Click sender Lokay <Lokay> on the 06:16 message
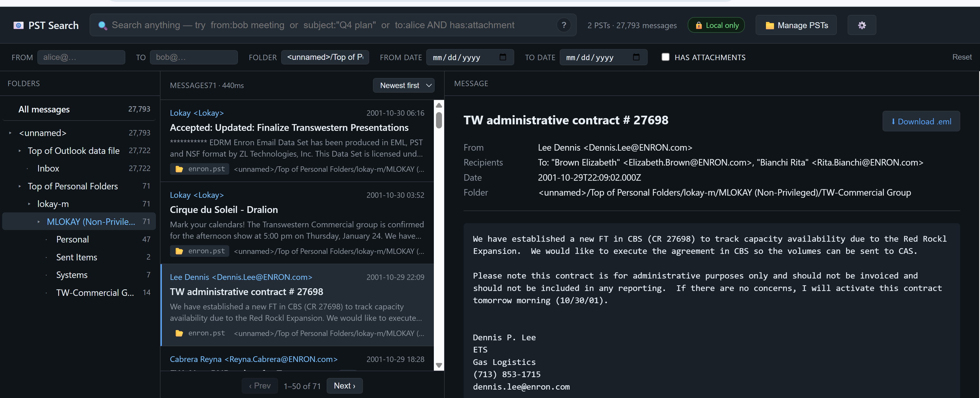 pyautogui.click(x=197, y=113)
